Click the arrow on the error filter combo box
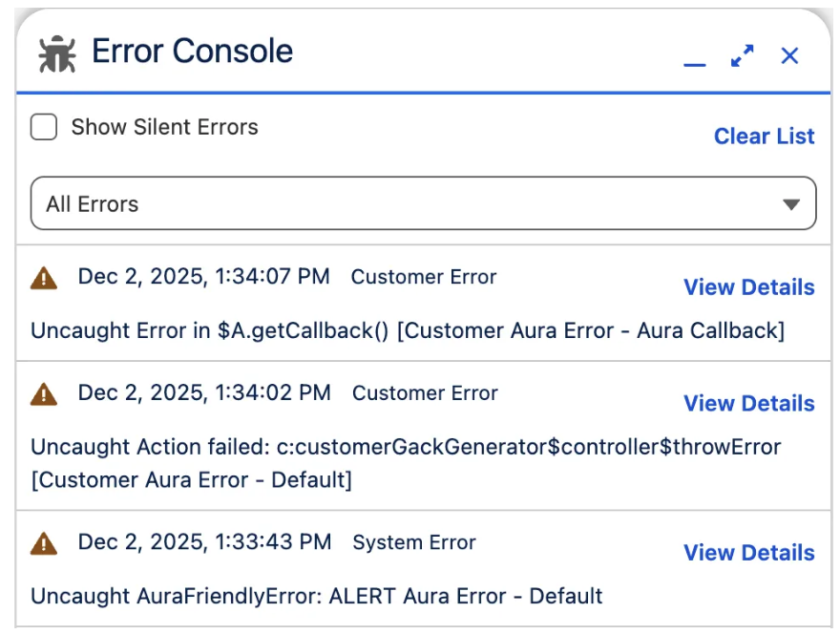 789,204
